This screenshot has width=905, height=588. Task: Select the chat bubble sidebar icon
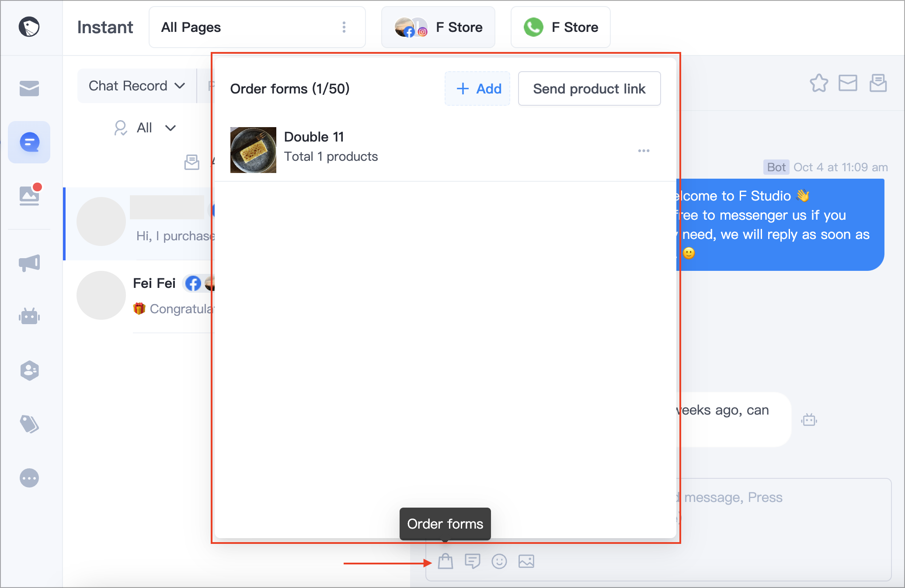29,142
